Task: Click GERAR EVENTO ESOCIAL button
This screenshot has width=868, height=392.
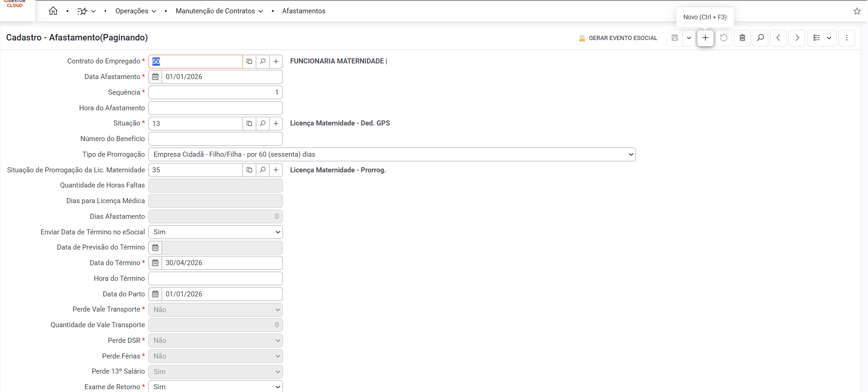Action: pos(618,38)
